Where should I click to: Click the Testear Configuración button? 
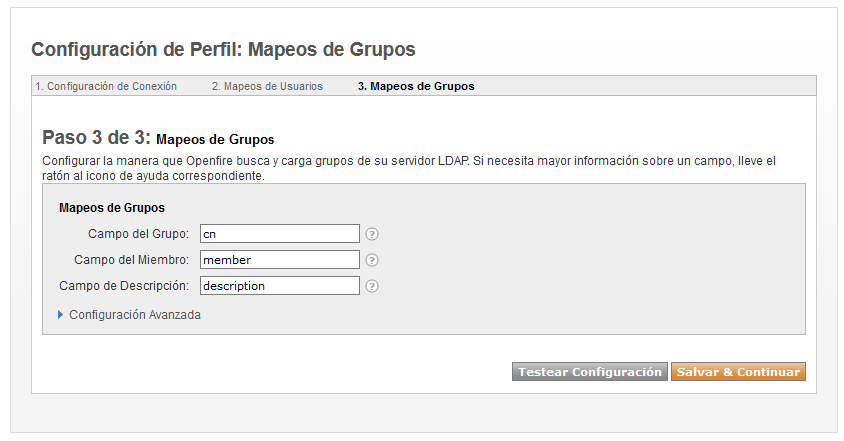[590, 372]
